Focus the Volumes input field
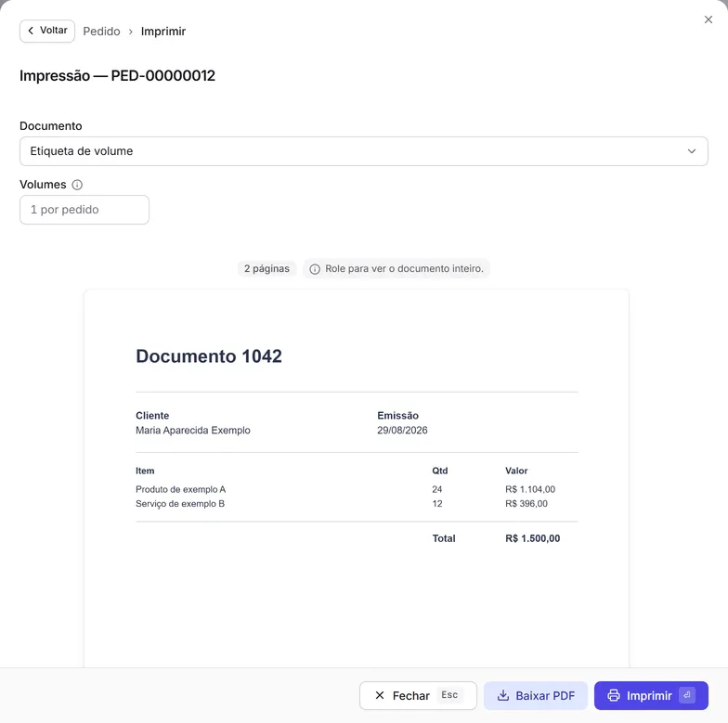This screenshot has height=723, width=728. pyautogui.click(x=84, y=210)
